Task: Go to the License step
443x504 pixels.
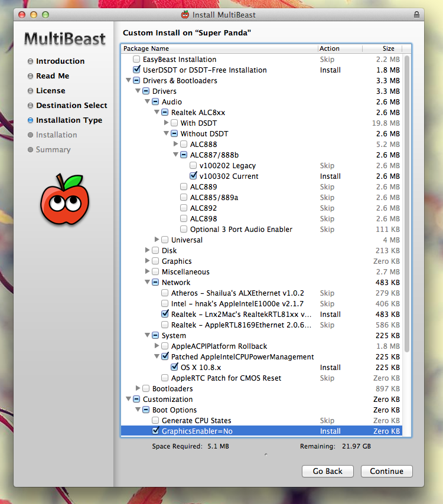Action: [51, 91]
